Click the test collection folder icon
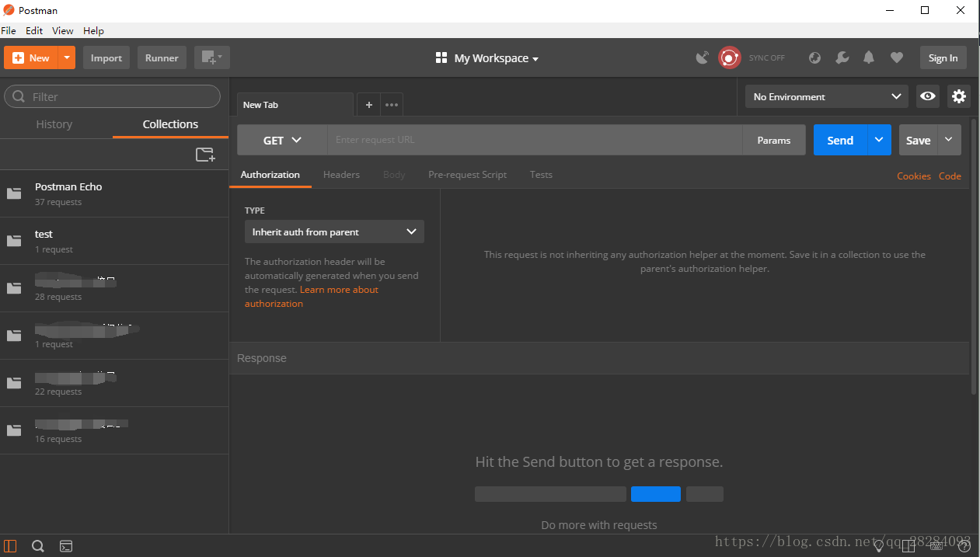Viewport: 980px width, 557px height. [14, 241]
